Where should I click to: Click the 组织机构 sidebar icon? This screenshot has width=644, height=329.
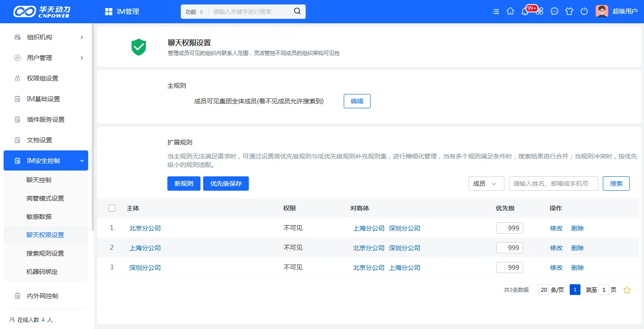tap(17, 37)
